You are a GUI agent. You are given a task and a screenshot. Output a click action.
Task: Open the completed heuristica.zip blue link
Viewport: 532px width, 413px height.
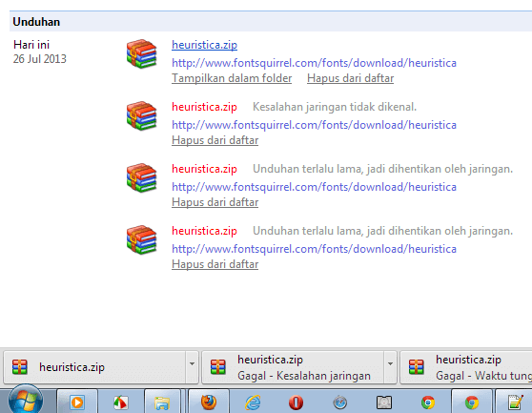[204, 45]
